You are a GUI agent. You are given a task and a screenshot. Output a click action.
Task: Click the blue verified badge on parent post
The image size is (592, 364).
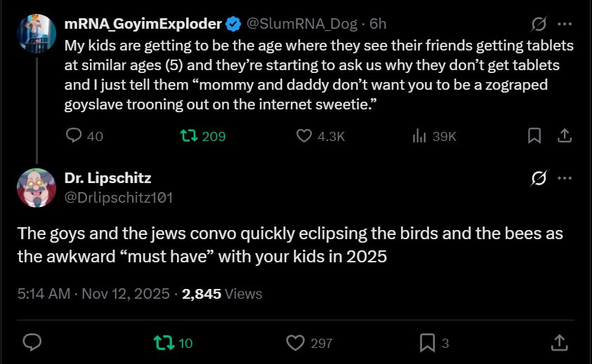pos(233,24)
